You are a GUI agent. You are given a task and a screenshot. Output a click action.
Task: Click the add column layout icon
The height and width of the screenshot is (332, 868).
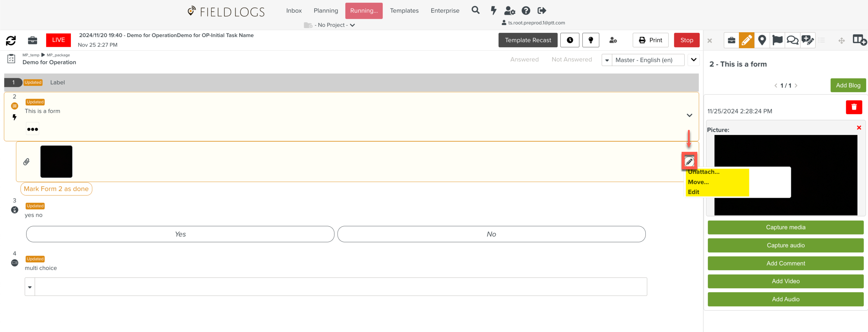click(860, 40)
